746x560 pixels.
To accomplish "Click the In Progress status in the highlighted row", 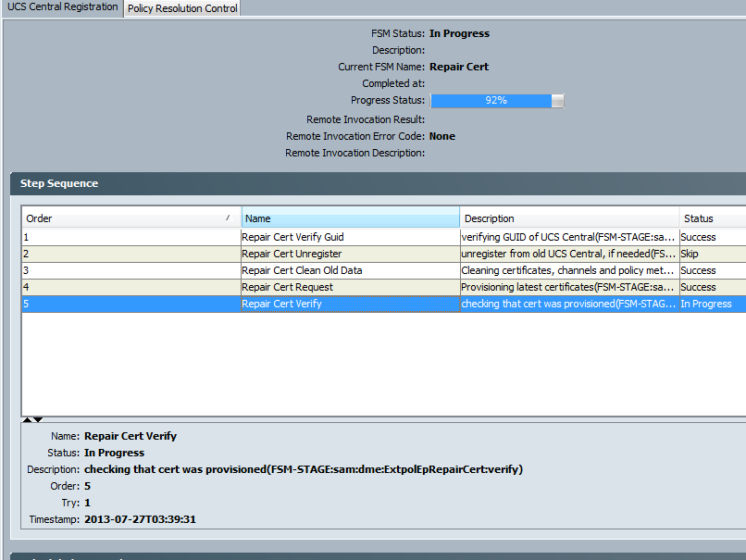I will (x=706, y=304).
